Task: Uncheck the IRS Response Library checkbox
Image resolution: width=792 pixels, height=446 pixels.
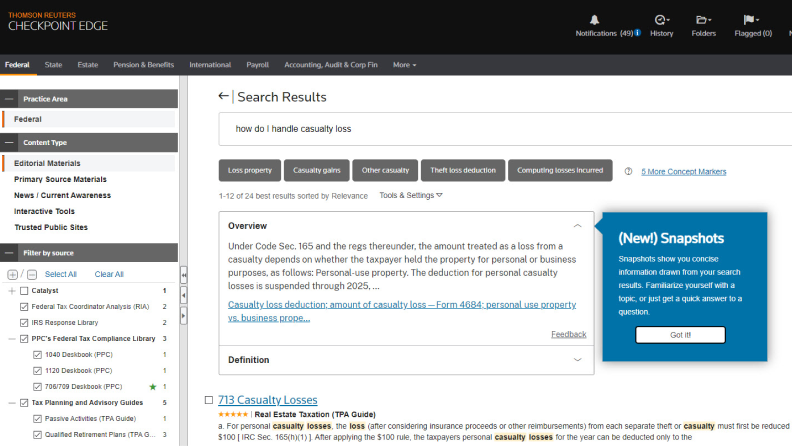Action: tap(24, 322)
